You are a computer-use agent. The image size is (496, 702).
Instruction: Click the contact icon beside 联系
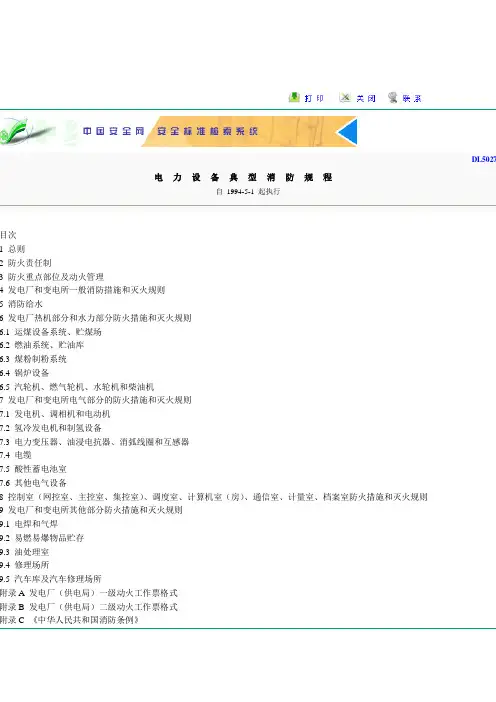click(393, 97)
